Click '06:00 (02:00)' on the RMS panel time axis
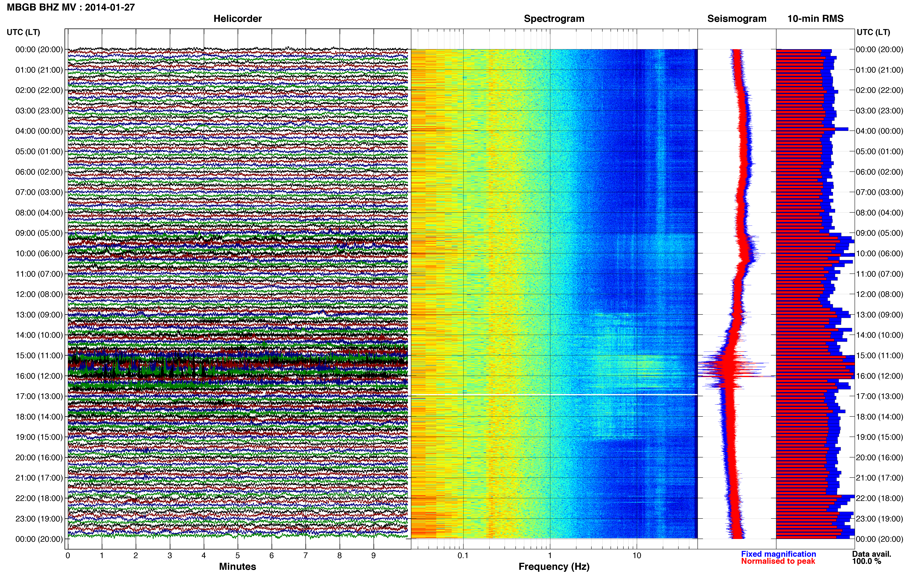Screen dimensions: 924x578 tap(880, 172)
